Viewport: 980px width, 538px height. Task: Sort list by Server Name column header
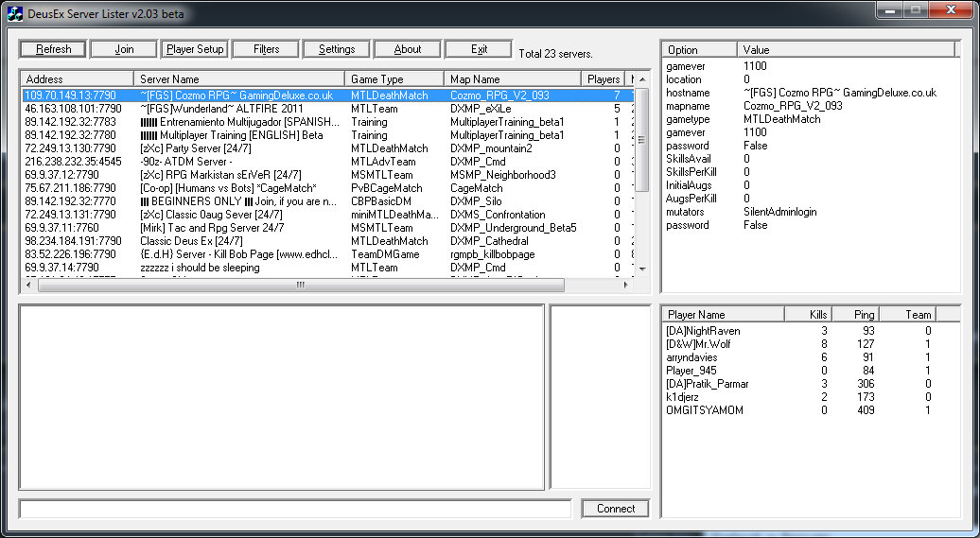click(x=238, y=79)
